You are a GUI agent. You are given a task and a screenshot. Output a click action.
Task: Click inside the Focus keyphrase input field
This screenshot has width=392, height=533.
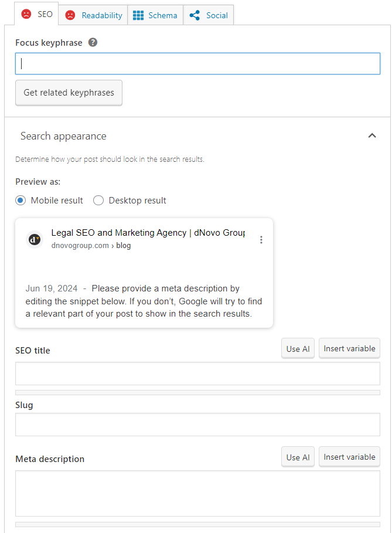click(x=196, y=63)
